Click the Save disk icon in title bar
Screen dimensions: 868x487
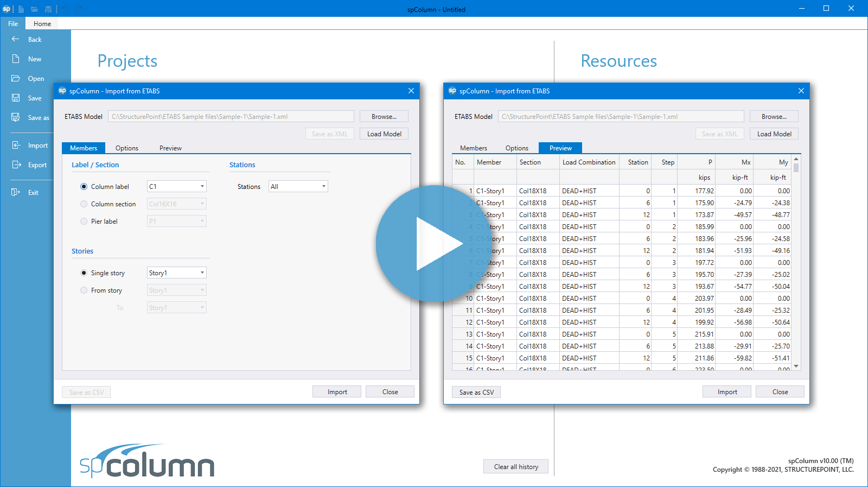tap(48, 9)
